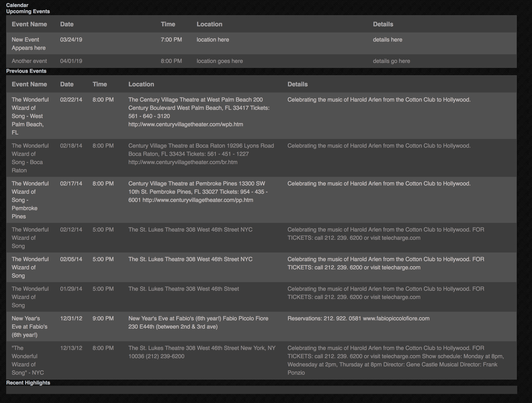Viewport: 532px width, 403px height.
Task: Click the Location column header in Previous Events
Action: [x=141, y=84]
